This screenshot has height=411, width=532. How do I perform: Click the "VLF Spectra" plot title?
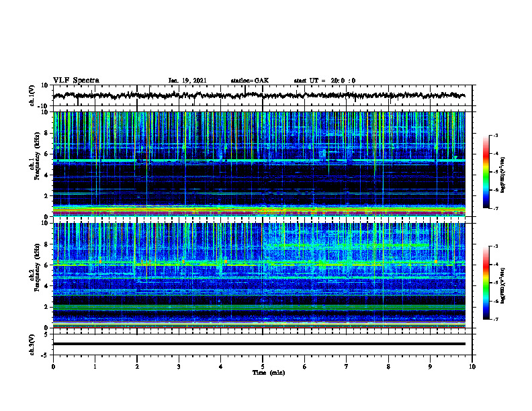click(x=76, y=81)
